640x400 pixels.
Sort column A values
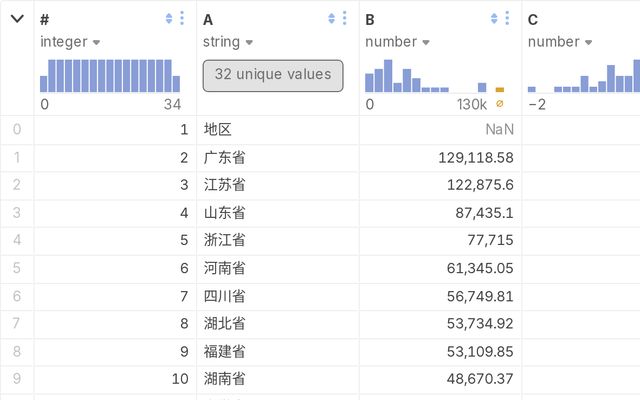click(x=331, y=18)
